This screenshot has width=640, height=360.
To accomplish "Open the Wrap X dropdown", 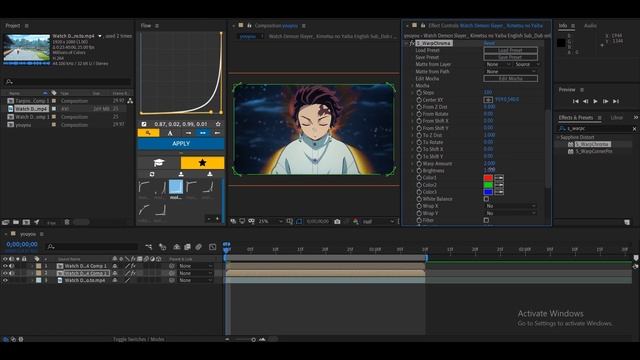I will (x=510, y=206).
